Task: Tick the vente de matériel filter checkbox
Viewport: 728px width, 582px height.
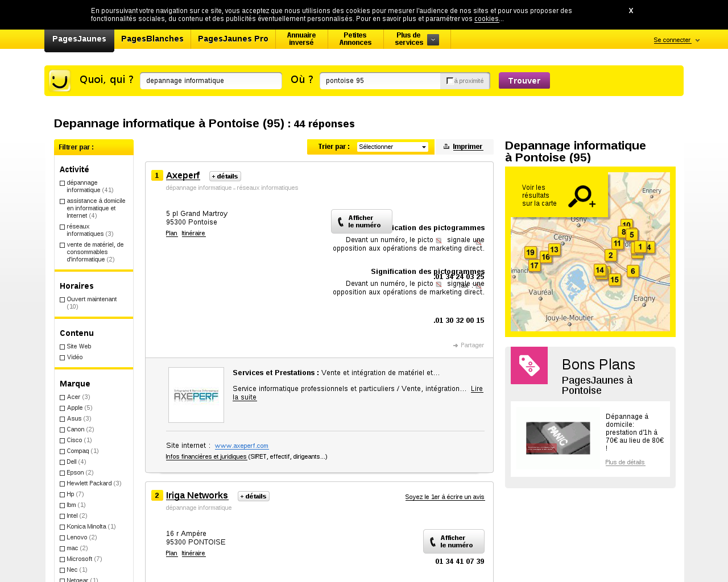Action: (63, 245)
